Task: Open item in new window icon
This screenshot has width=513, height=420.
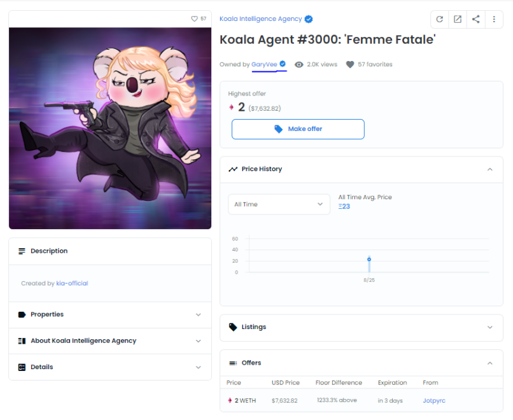Action: click(458, 19)
